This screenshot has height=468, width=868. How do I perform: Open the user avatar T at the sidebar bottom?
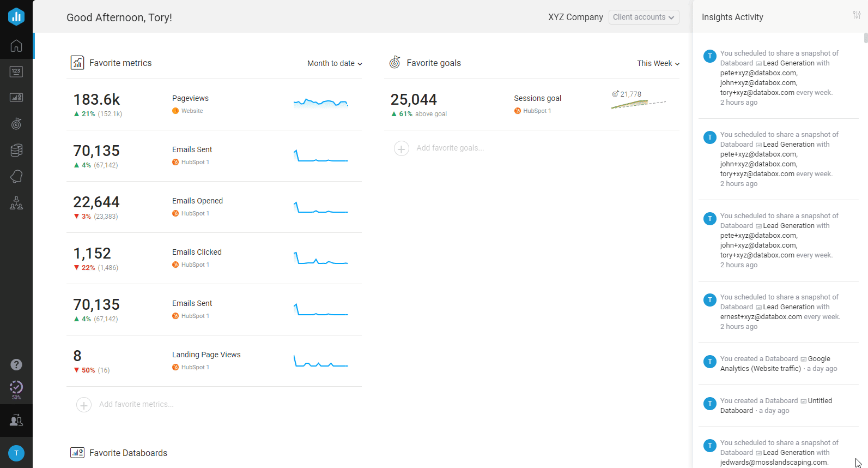[x=16, y=453]
